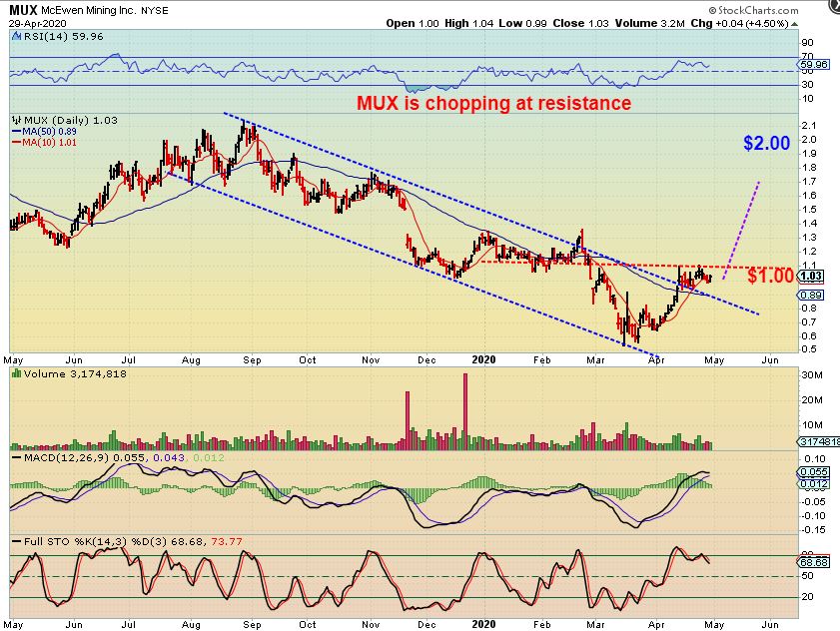Viewport: 840px width, 631px height.
Task: Click the 59.96 tag on RSI axis
Action: 813,65
